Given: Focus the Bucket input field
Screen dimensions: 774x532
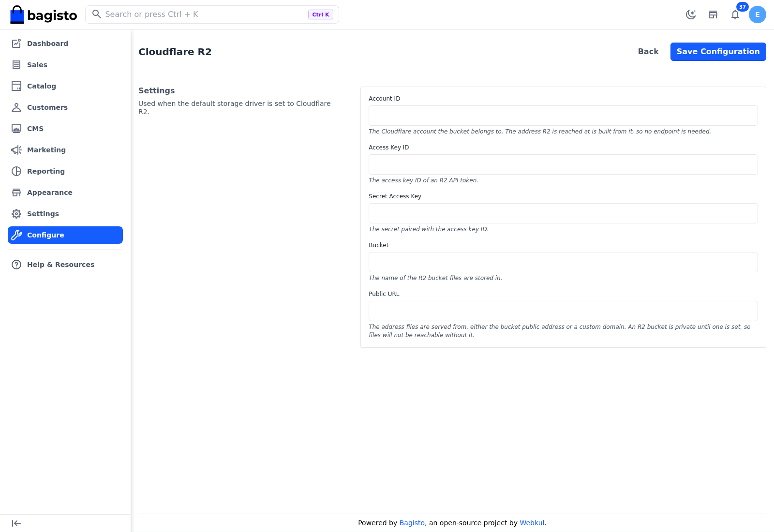Looking at the screenshot, I should pyautogui.click(x=563, y=262).
